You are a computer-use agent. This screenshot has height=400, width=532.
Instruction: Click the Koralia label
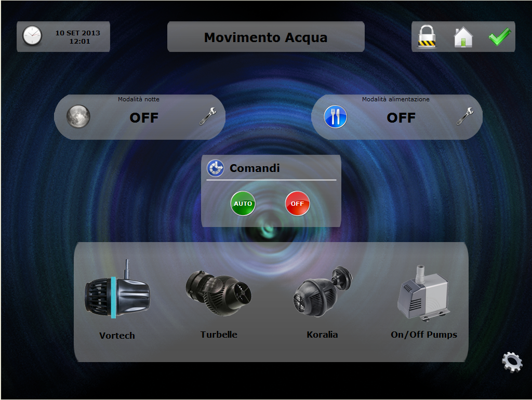tap(322, 335)
